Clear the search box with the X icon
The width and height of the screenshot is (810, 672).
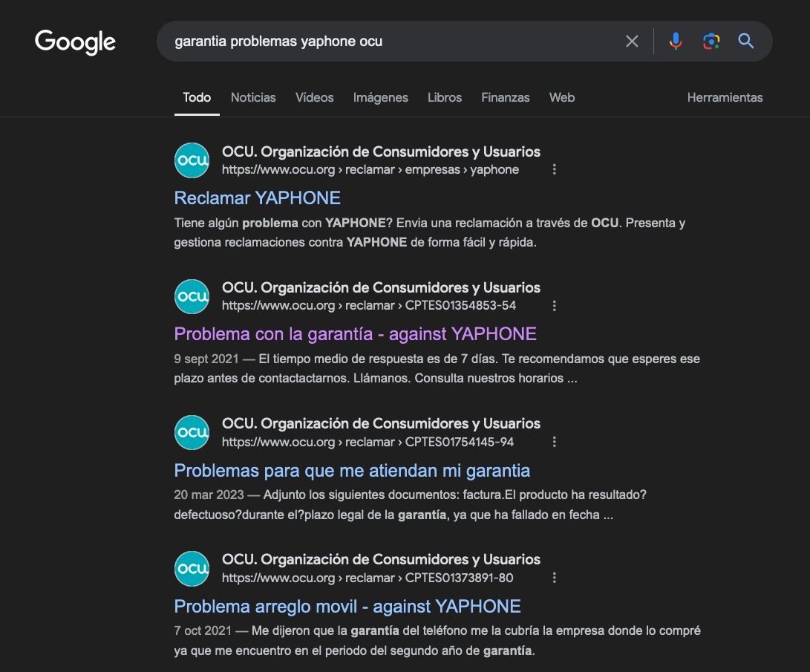[632, 42]
